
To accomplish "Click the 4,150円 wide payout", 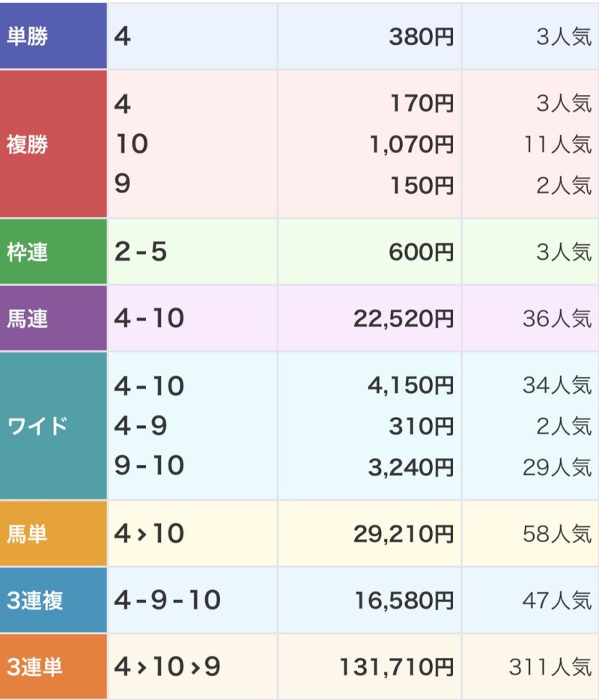I will (x=410, y=386).
